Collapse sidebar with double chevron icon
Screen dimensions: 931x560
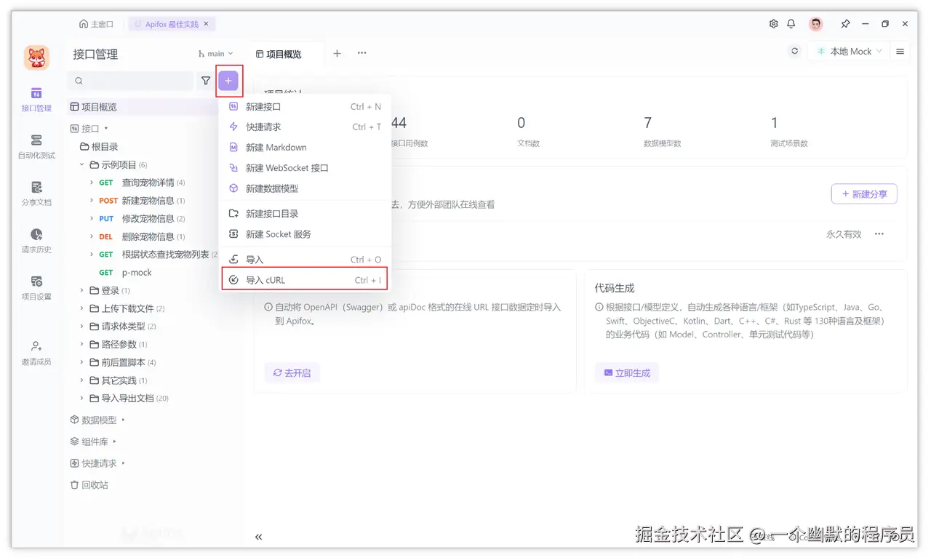tap(258, 537)
